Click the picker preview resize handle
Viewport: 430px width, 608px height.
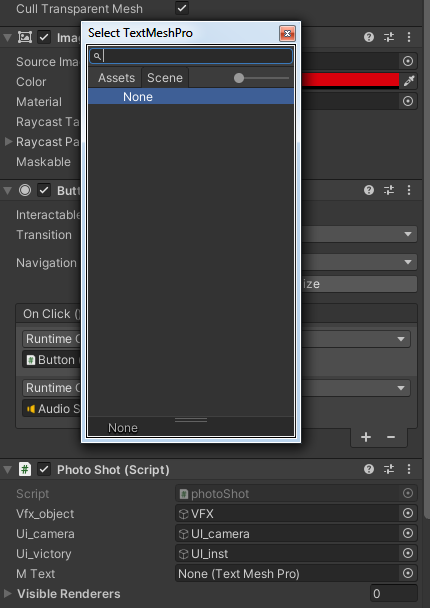[191, 420]
